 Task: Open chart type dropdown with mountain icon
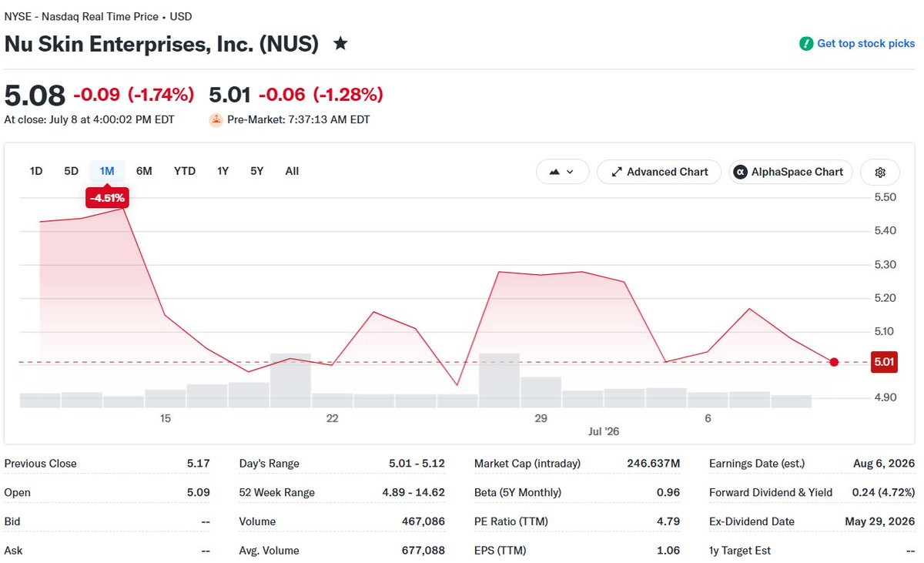(x=563, y=172)
